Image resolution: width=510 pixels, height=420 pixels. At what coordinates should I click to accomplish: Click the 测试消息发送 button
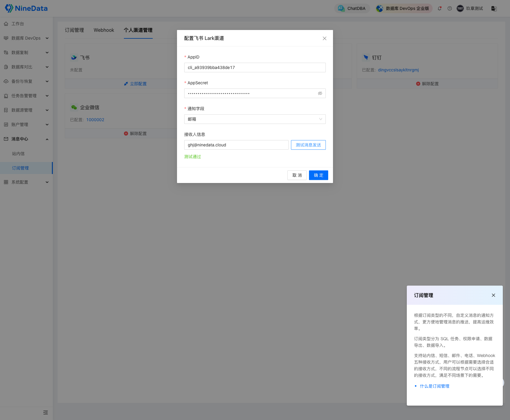tap(308, 145)
